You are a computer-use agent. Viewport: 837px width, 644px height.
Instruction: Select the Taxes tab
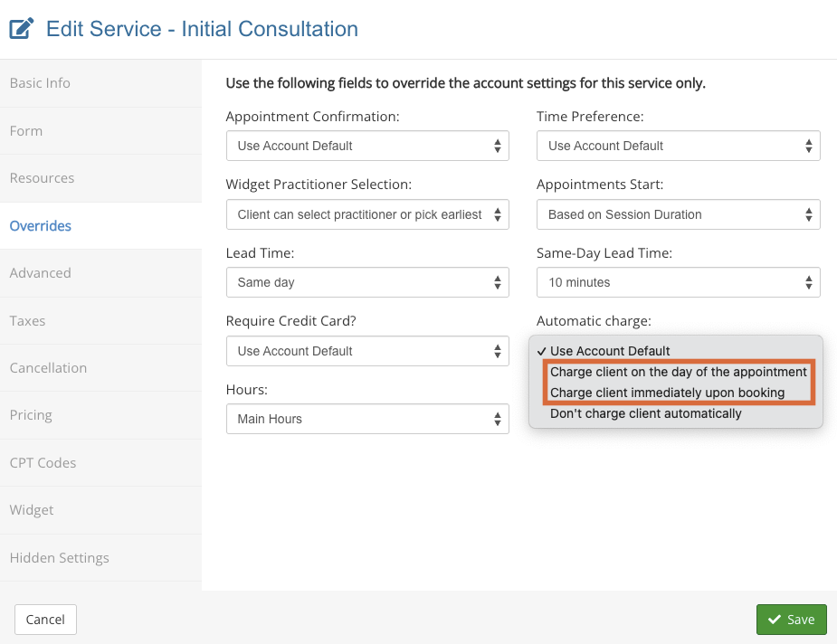pyautogui.click(x=27, y=321)
